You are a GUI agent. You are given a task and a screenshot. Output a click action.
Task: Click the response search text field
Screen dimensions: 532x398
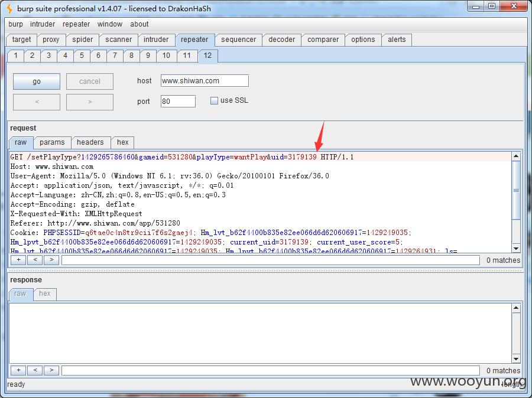pyautogui.click(x=270, y=370)
